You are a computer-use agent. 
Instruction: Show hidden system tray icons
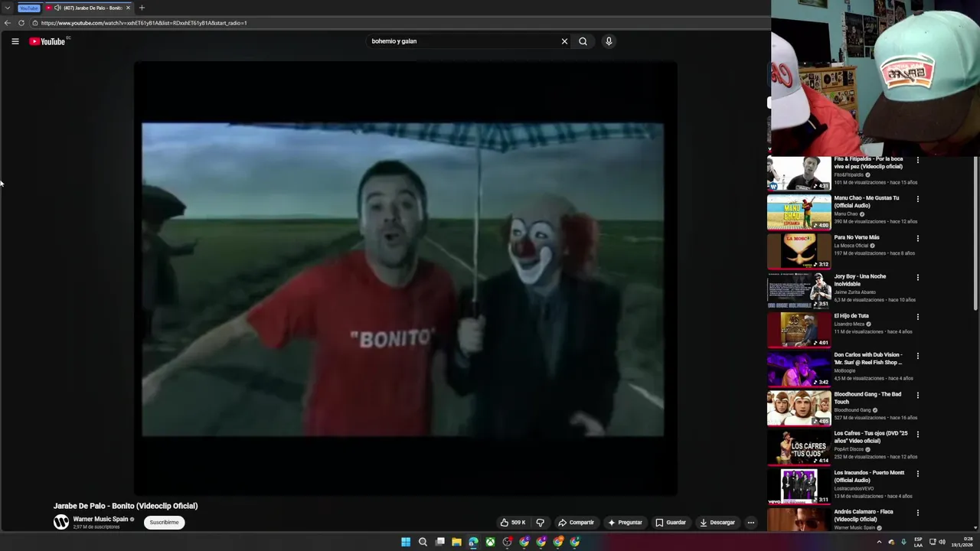(x=879, y=542)
